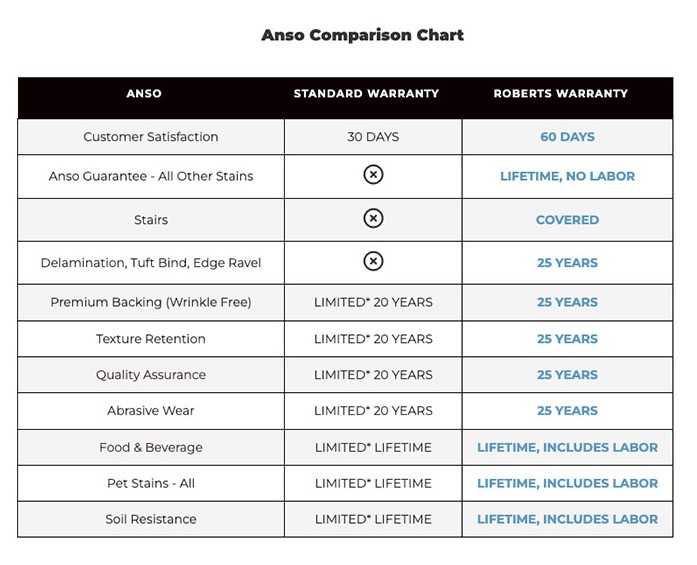The width and height of the screenshot is (697, 565).
Task: Click 25 YEARS in Delamination row
Action: pos(567,263)
